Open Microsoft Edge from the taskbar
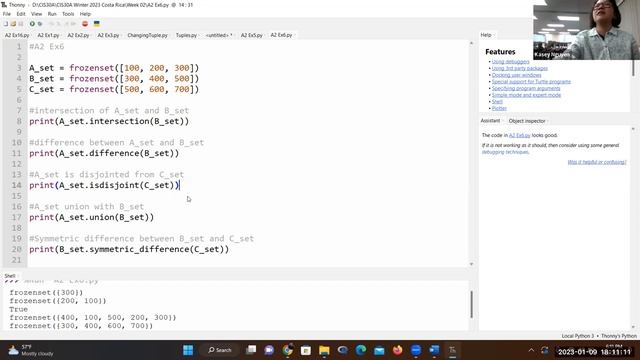The width and height of the screenshot is (640, 360). (361, 350)
